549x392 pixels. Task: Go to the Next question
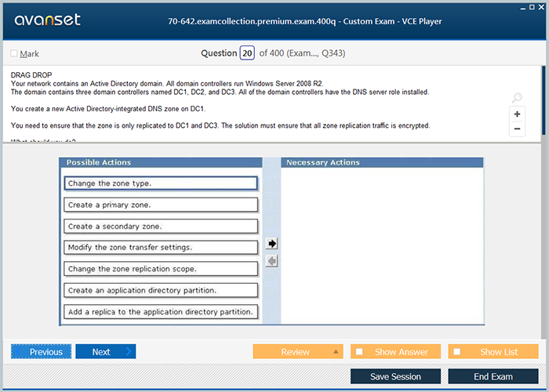tap(106, 351)
